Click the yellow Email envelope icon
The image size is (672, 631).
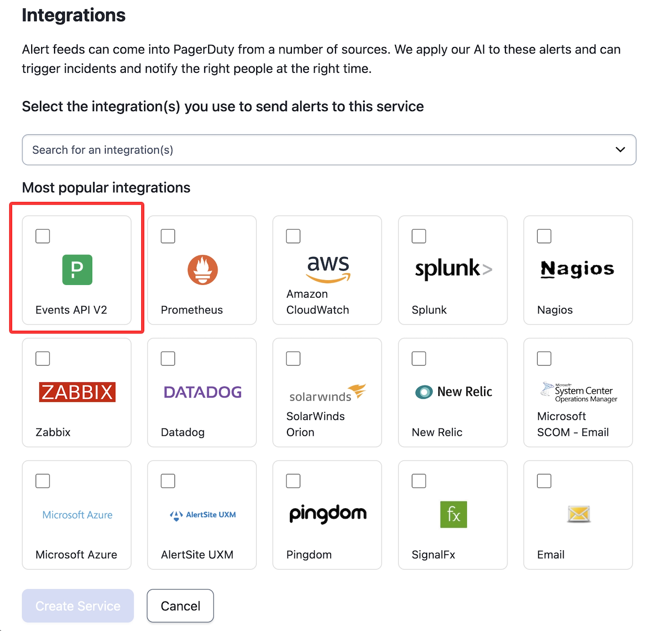click(579, 514)
